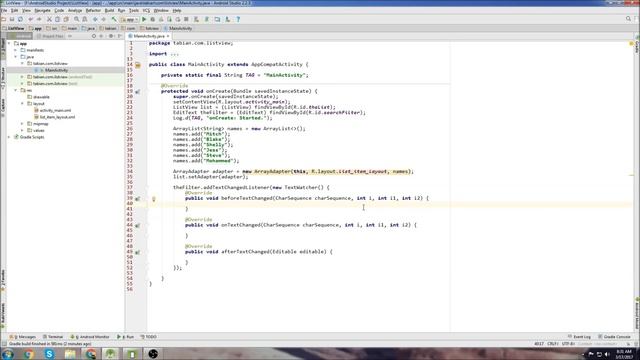
Task: Click the java breadcrumb in navigation bar
Action: [x=89, y=28]
